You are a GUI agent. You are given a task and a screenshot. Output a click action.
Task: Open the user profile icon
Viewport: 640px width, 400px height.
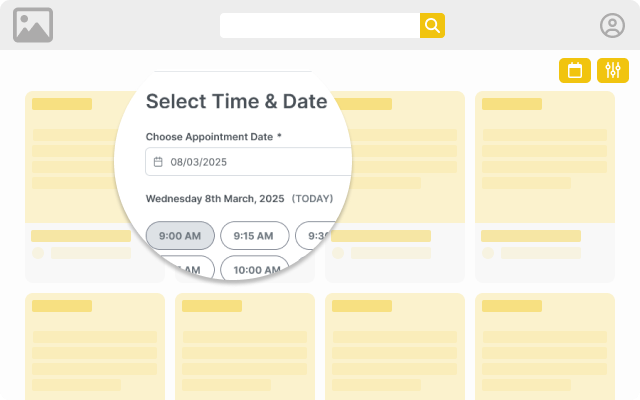(x=611, y=26)
